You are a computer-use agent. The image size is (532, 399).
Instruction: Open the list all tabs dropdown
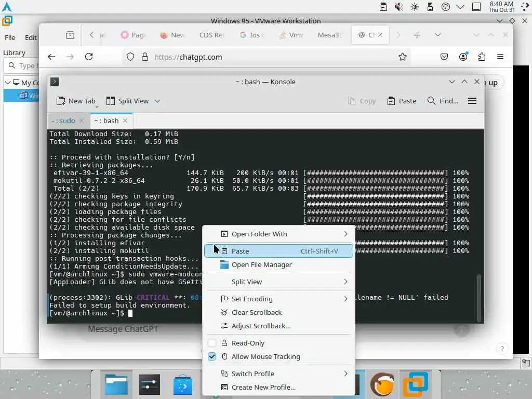tap(438, 35)
